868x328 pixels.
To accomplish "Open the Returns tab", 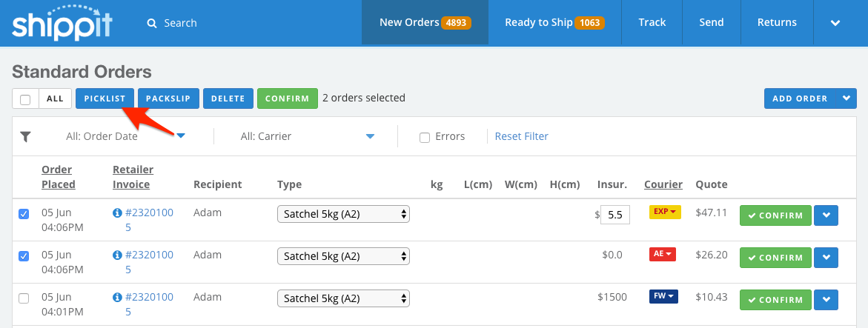I will point(776,23).
